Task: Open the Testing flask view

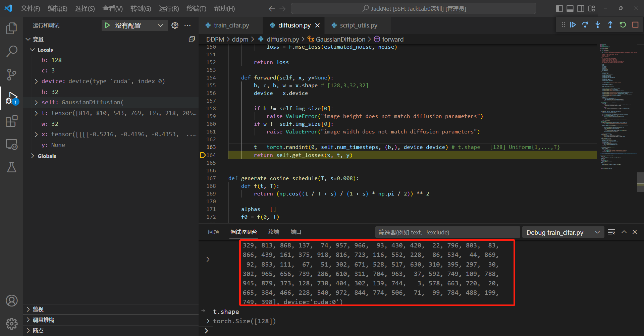Action: [x=11, y=167]
